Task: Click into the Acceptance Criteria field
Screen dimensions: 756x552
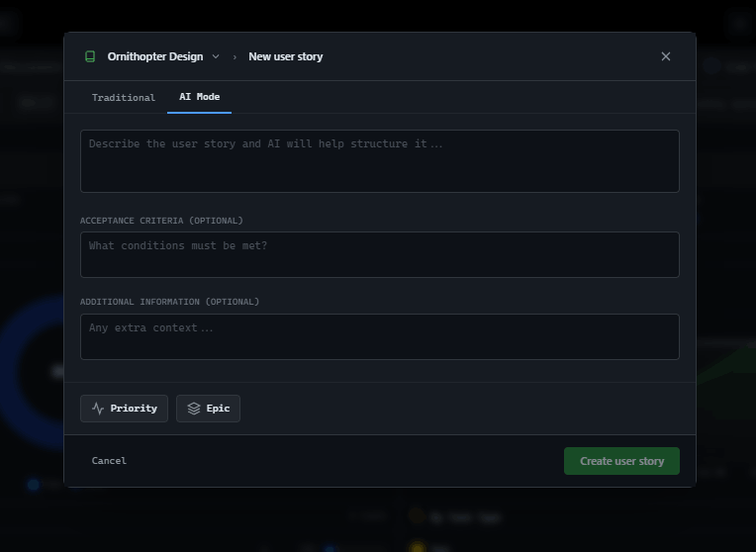Action: (x=379, y=255)
